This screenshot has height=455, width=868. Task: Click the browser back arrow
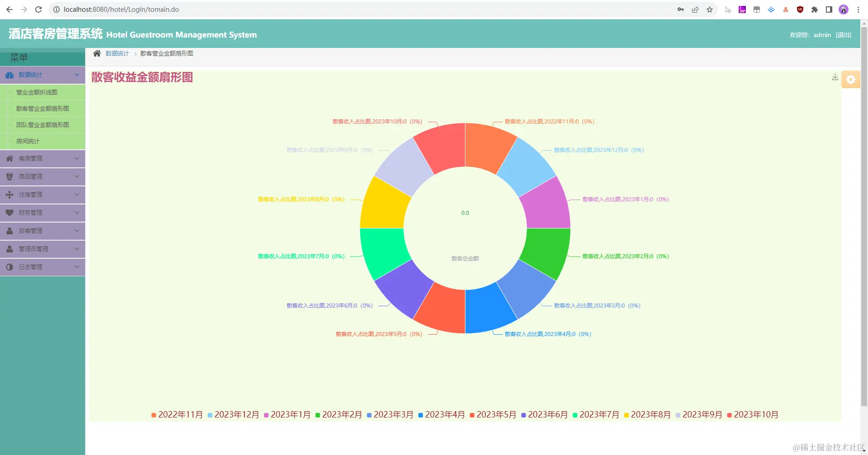pos(9,9)
